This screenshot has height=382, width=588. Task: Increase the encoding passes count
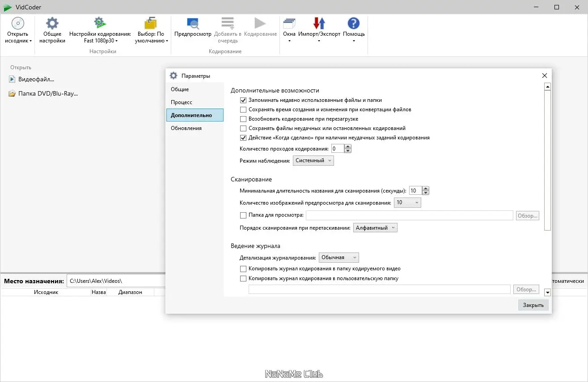click(x=348, y=146)
